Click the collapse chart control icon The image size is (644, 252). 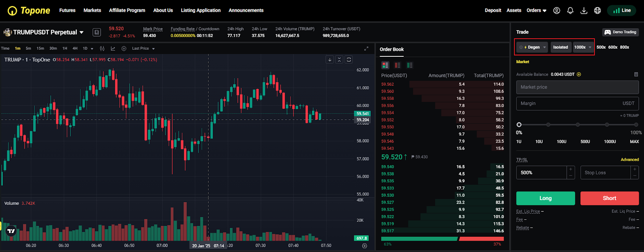[x=339, y=60]
